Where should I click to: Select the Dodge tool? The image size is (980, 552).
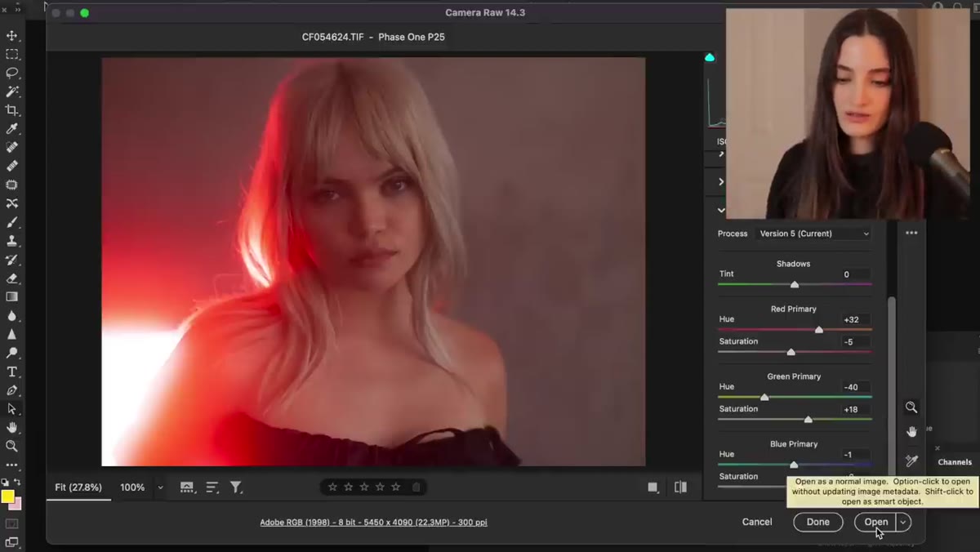pos(12,353)
